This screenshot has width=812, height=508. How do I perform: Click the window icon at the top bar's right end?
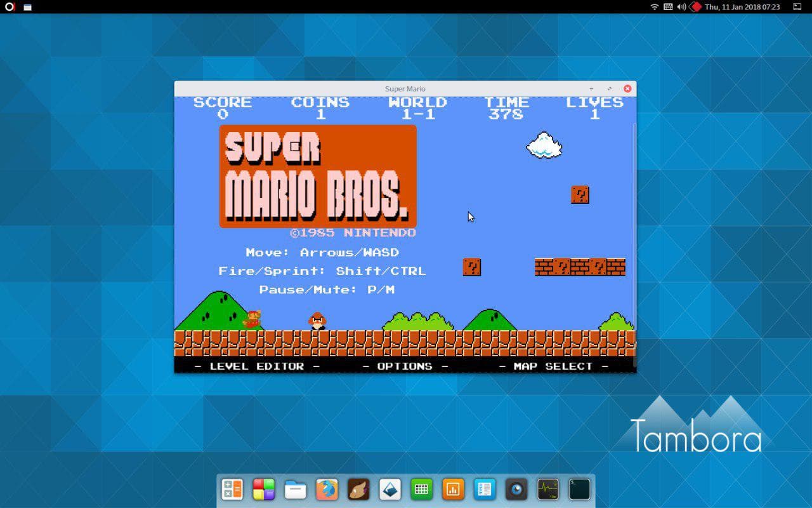click(x=797, y=6)
